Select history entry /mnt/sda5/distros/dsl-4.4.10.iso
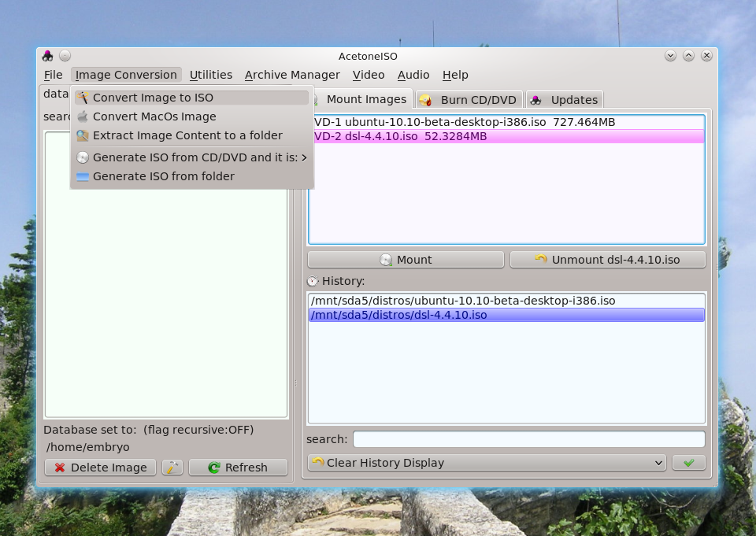Image resolution: width=756 pixels, height=536 pixels. click(x=506, y=315)
